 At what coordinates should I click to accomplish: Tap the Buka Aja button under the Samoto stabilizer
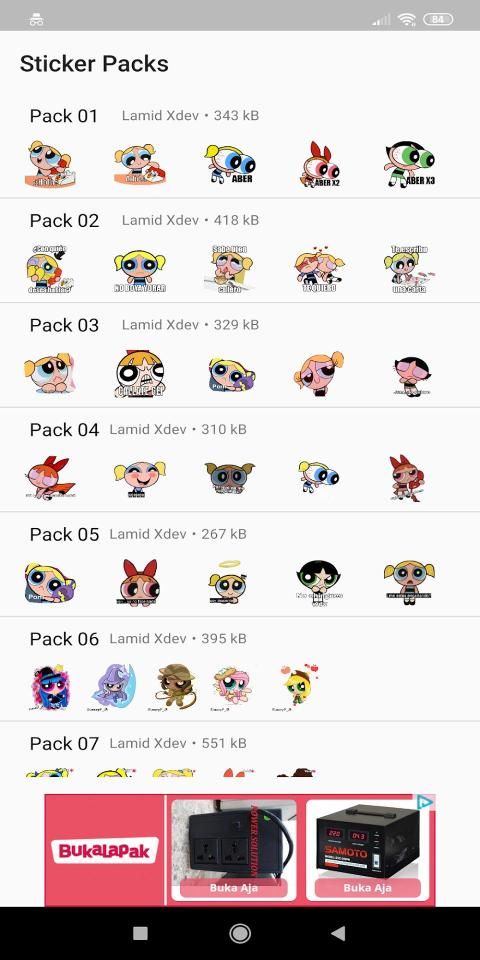pos(367,888)
